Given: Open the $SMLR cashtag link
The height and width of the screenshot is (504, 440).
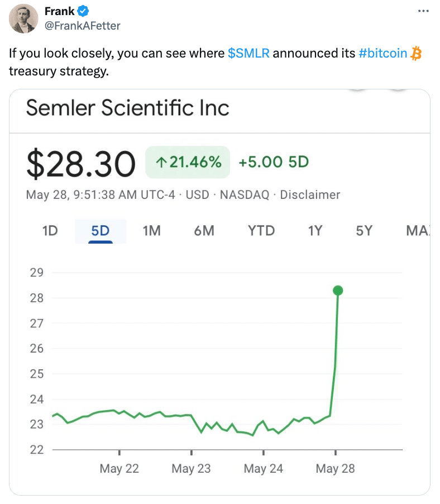Looking at the screenshot, I should point(248,54).
